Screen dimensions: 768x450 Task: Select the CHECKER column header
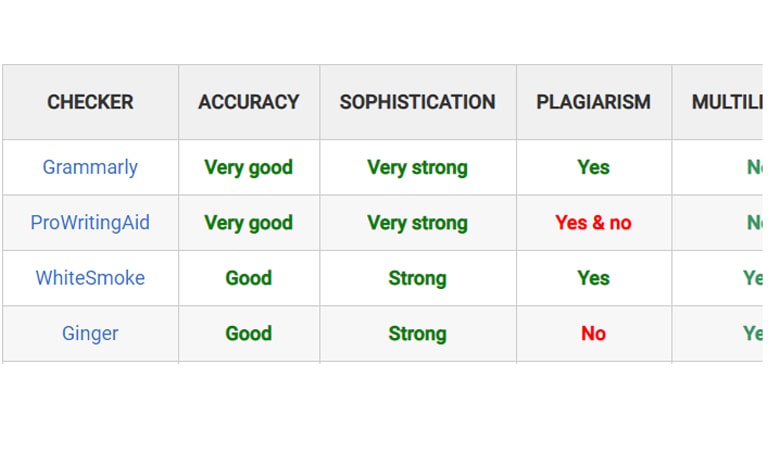pyautogui.click(x=90, y=102)
